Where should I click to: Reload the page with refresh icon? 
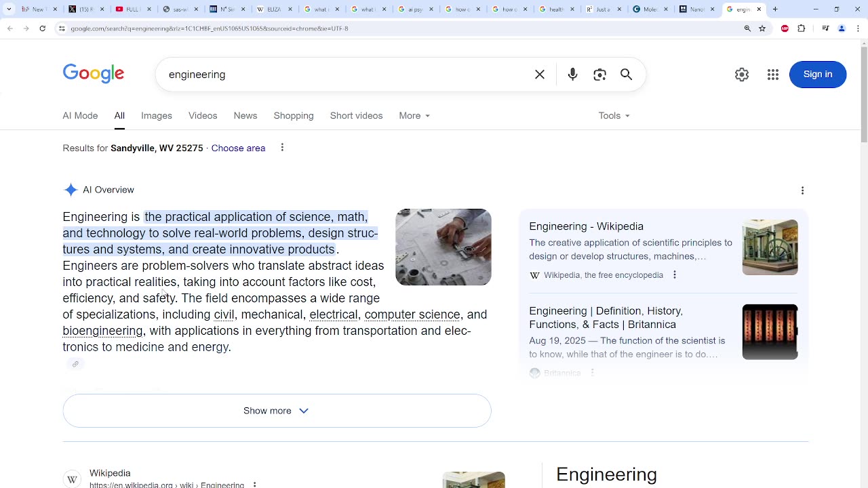pyautogui.click(x=43, y=28)
